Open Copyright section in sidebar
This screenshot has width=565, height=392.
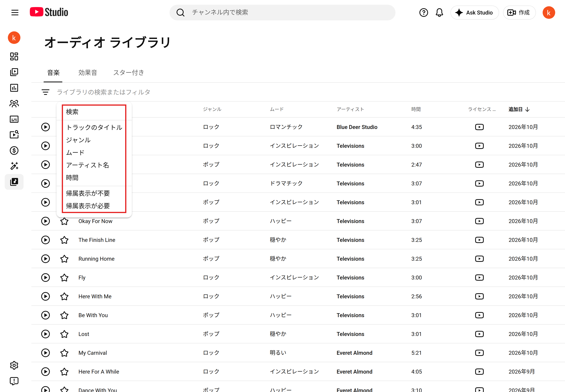click(x=14, y=135)
